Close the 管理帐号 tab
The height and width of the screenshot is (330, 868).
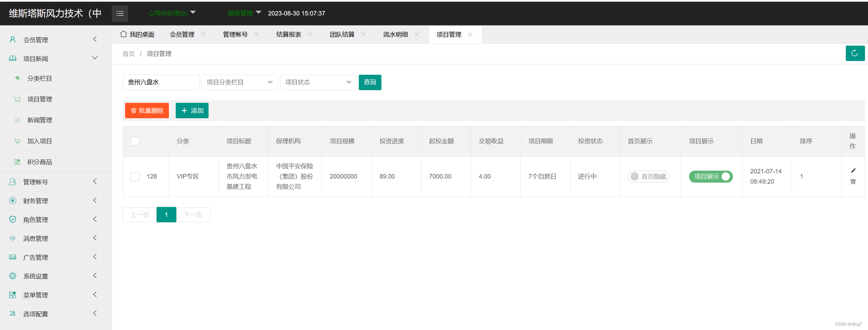coord(256,35)
